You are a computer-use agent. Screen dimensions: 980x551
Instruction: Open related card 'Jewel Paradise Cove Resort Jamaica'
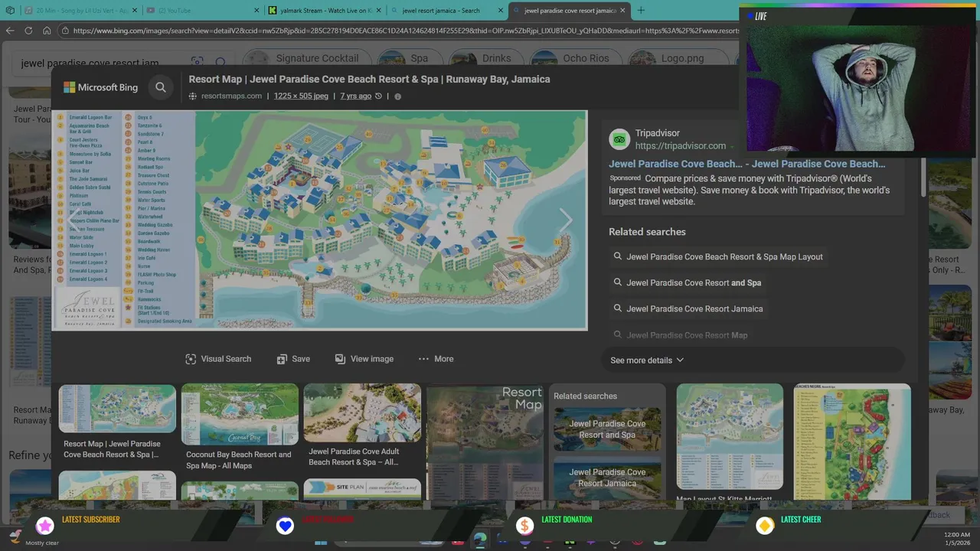point(607,478)
